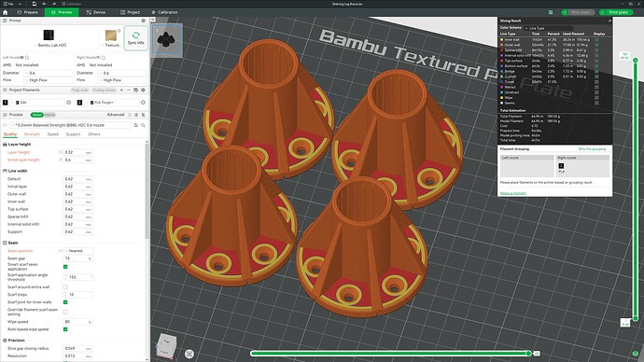The width and height of the screenshot is (644, 362).
Task: Click the Print plate button
Action: (616, 12)
